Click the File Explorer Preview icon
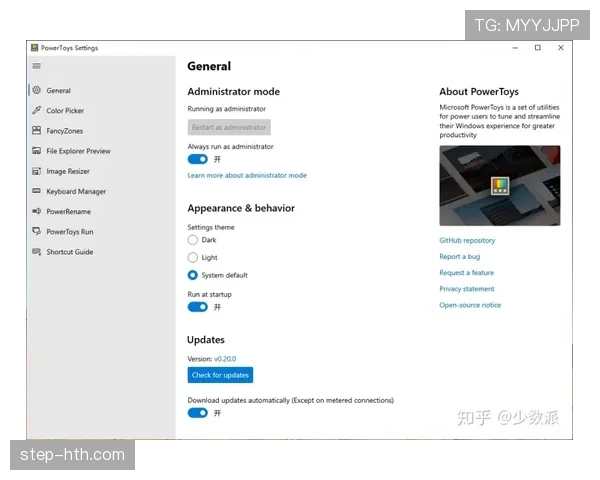The image size is (600, 480). point(37,151)
